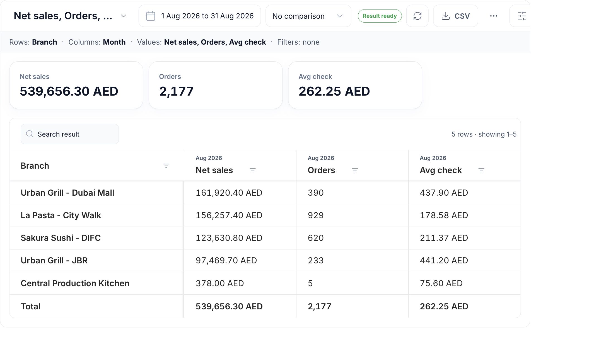Click the 441.20 AED avg check cell
This screenshot has height=364, width=589.
click(x=464, y=261)
